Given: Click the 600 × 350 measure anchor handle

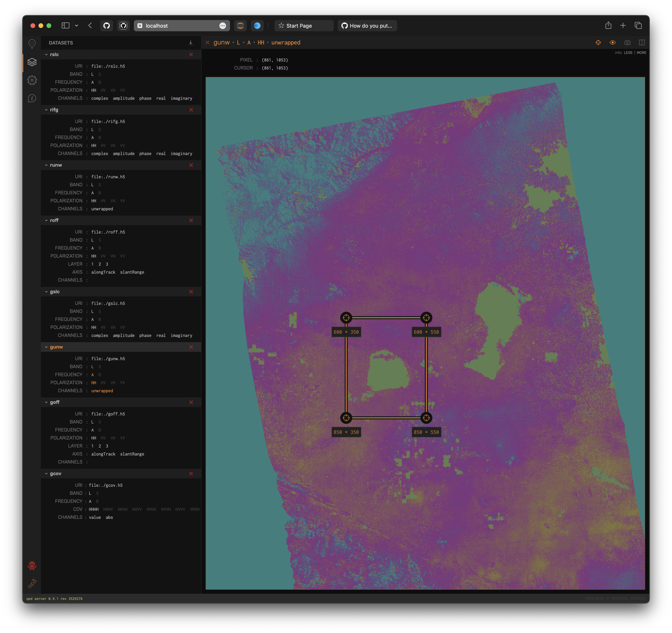Looking at the screenshot, I should (346, 318).
